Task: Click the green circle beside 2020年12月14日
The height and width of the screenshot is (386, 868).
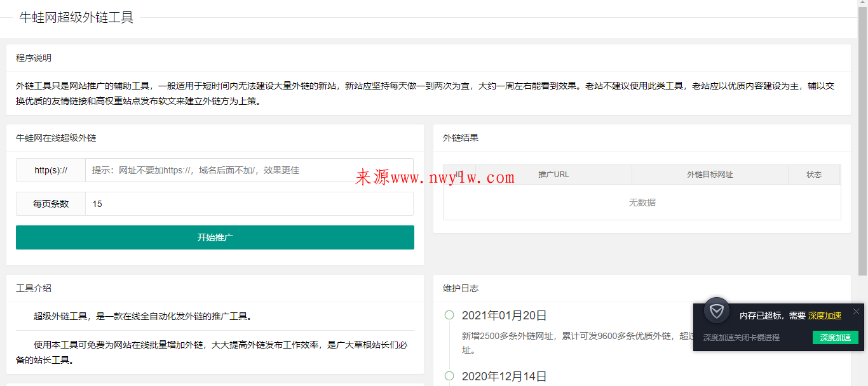Action: [449, 376]
